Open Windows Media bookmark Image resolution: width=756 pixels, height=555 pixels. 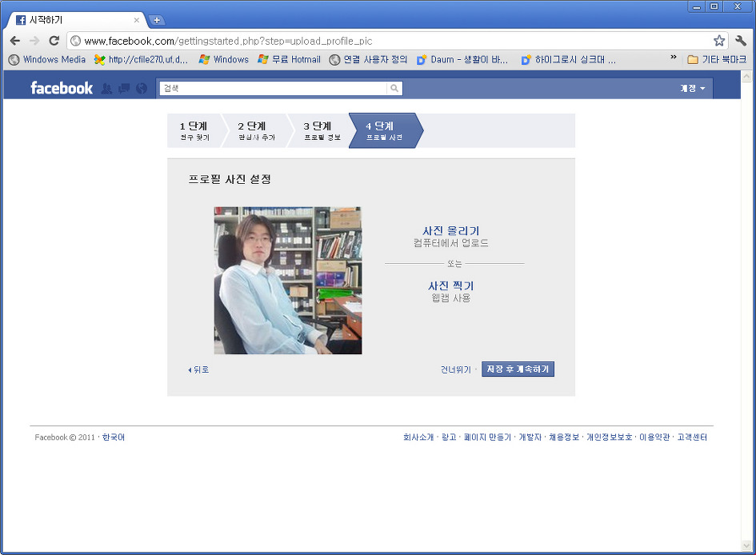click(x=47, y=59)
